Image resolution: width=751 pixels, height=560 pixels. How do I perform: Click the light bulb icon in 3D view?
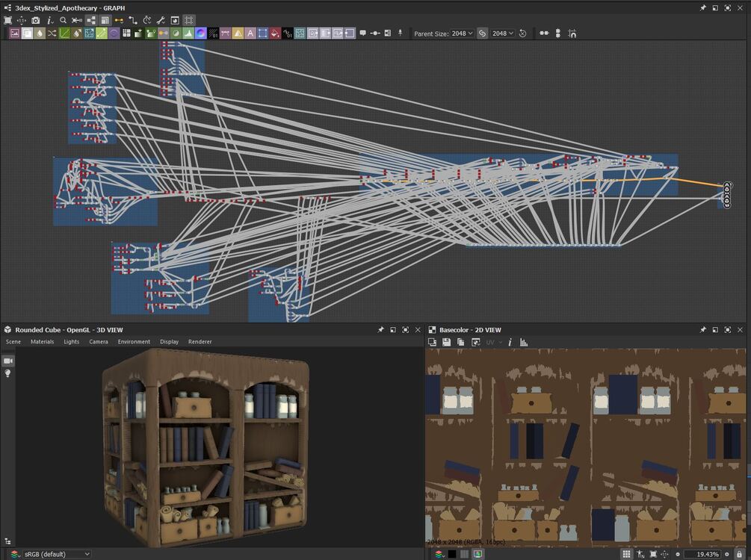[8, 373]
